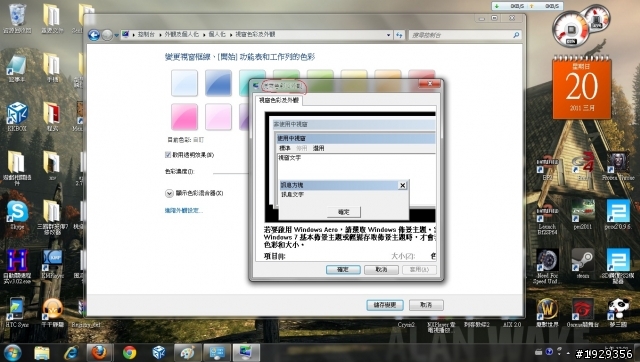Click the dialog's highlighted confirm button
640x362 pixels.
tap(343, 269)
